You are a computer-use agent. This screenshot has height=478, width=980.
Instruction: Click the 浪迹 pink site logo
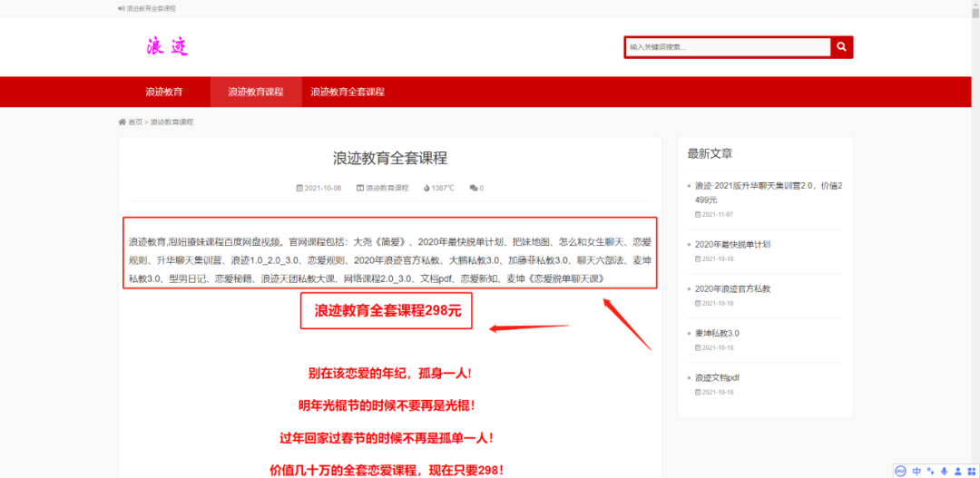click(x=168, y=46)
